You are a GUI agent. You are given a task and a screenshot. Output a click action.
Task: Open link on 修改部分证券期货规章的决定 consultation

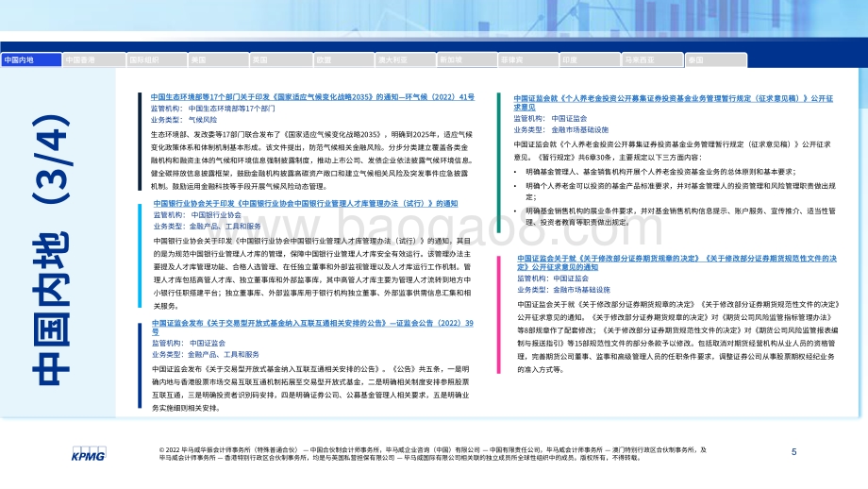(677, 262)
